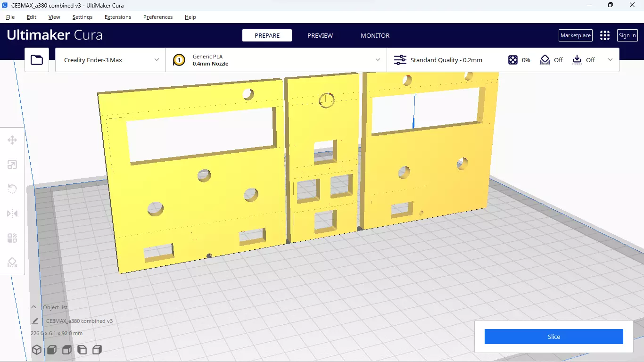Viewport: 644px width, 362px height.
Task: Open Per Model Settings tool
Action: pos(12,238)
